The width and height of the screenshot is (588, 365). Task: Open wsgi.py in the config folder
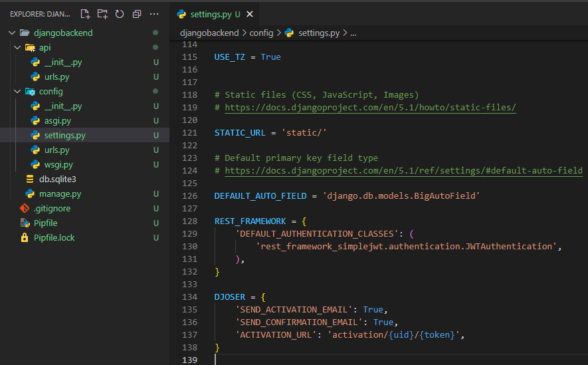[x=58, y=165]
